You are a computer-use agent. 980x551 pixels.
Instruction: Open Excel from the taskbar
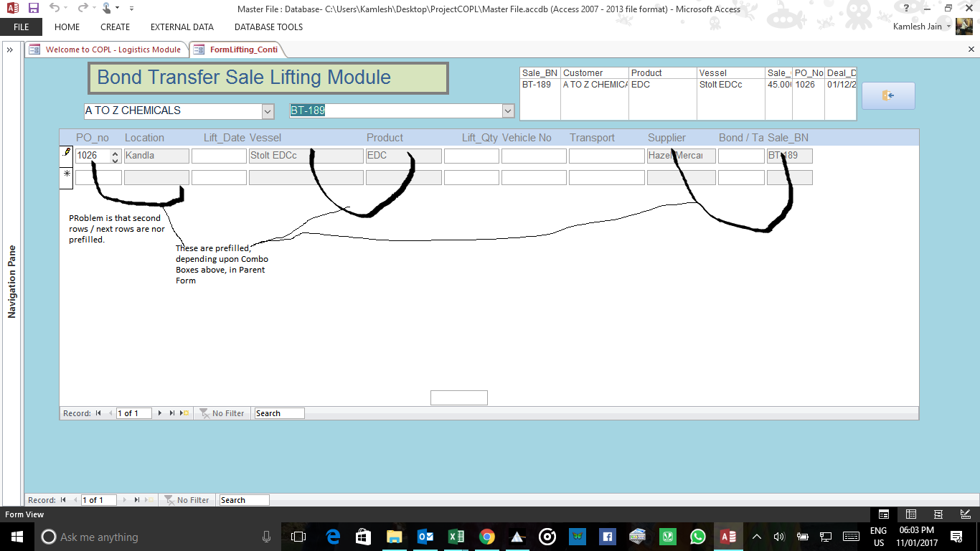tap(456, 537)
